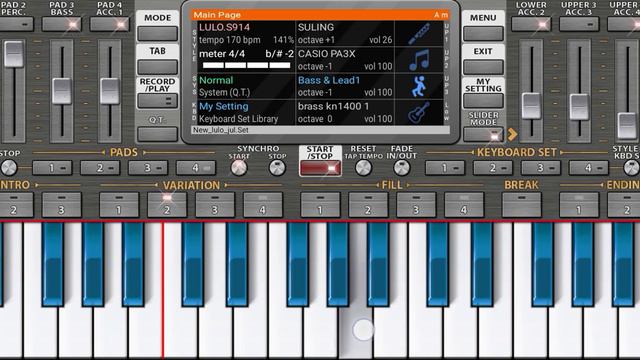Tap the brass kn1400 guitar icon

[x=419, y=112]
